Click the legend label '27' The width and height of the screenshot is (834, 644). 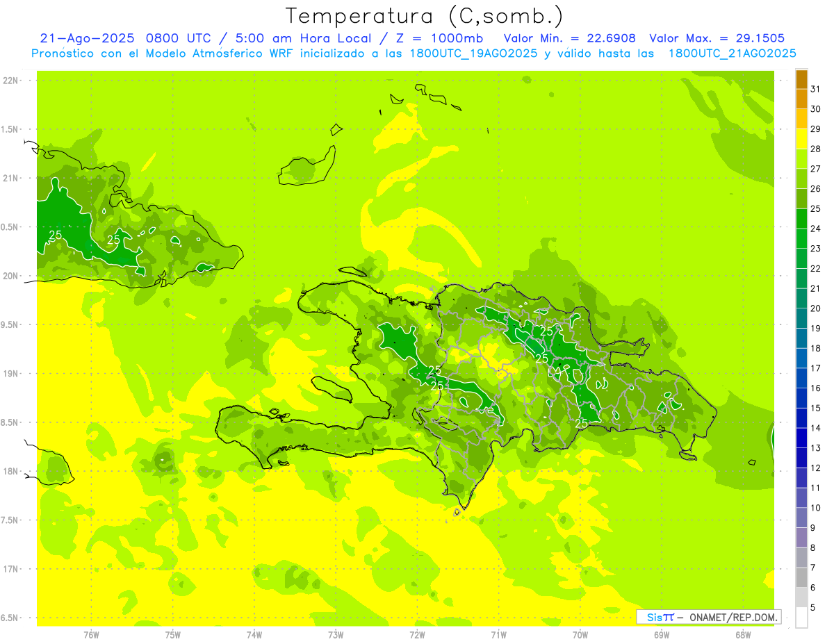(x=816, y=169)
